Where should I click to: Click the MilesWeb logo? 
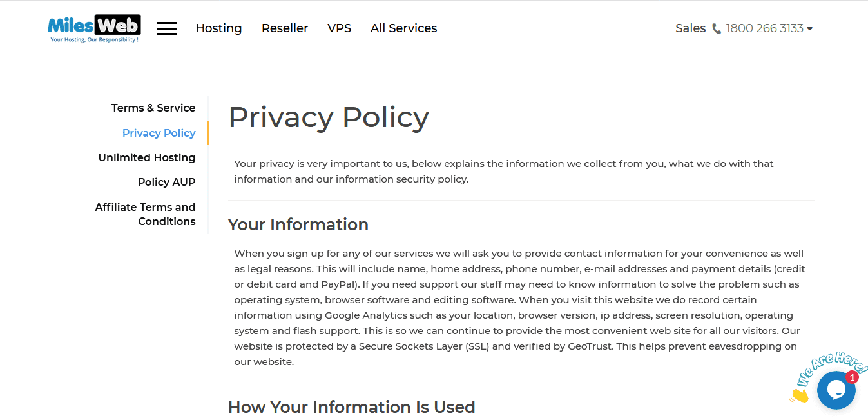click(x=94, y=28)
